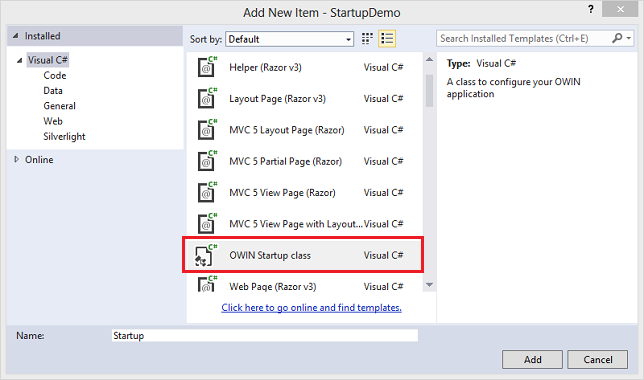Viewport: 644px width, 380px height.
Task: Select the MVC 5 View Page (Razor) name
Action: [x=282, y=193]
